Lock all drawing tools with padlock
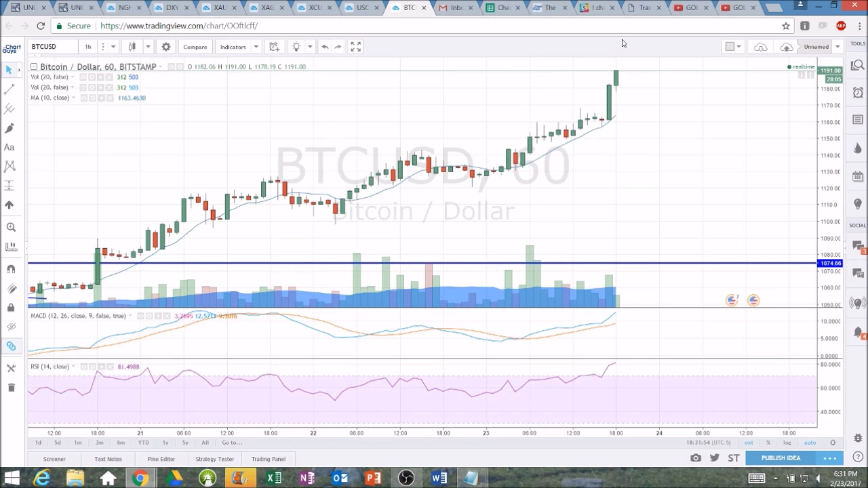The height and width of the screenshot is (488, 868). 11,308
